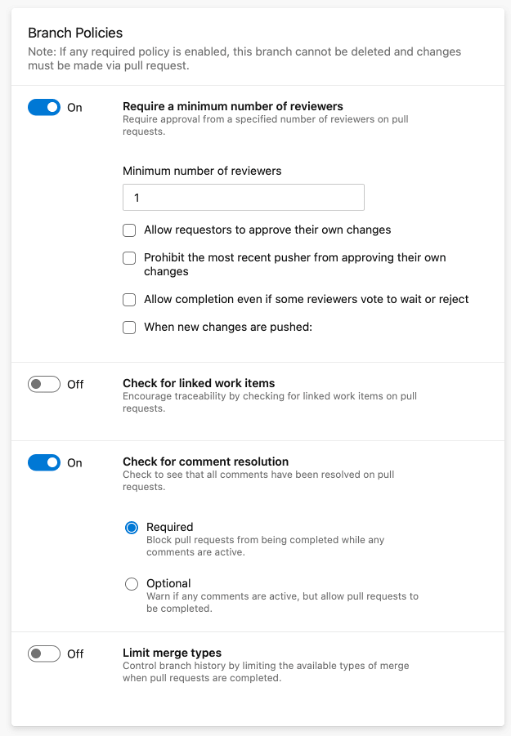This screenshot has height=736, width=512.
Task: Select the Required radio button
Action: click(x=131, y=528)
